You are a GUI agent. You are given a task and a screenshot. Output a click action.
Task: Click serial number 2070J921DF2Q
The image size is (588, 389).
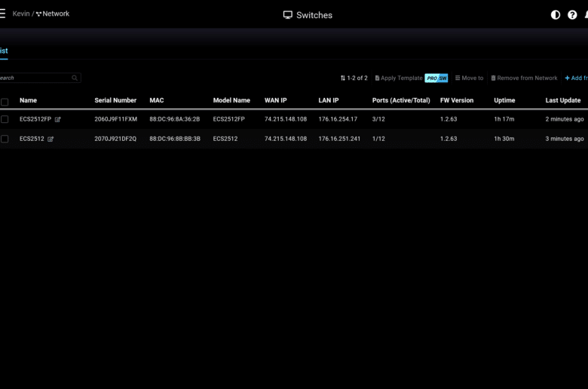click(115, 139)
